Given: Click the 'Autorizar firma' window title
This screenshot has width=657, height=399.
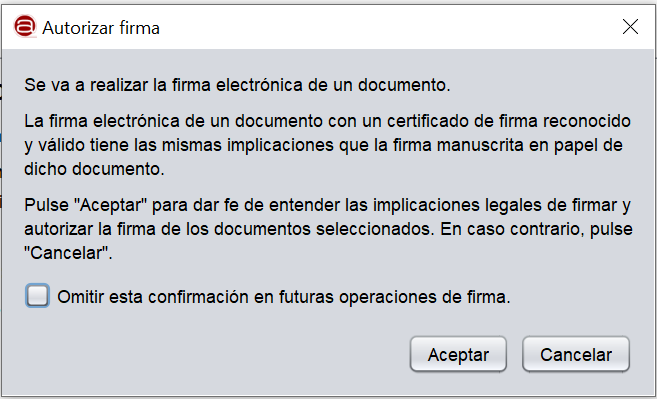Looking at the screenshot, I should click(101, 28).
